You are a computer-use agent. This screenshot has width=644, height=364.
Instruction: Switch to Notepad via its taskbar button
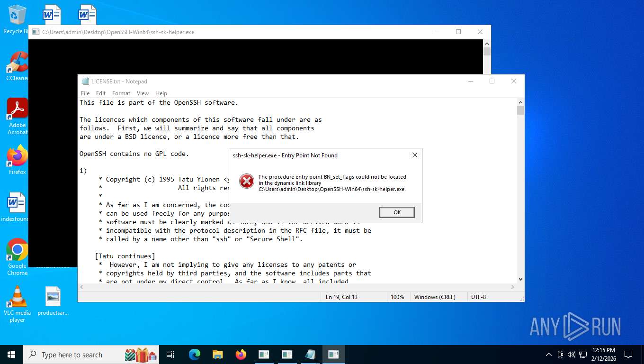point(310,355)
